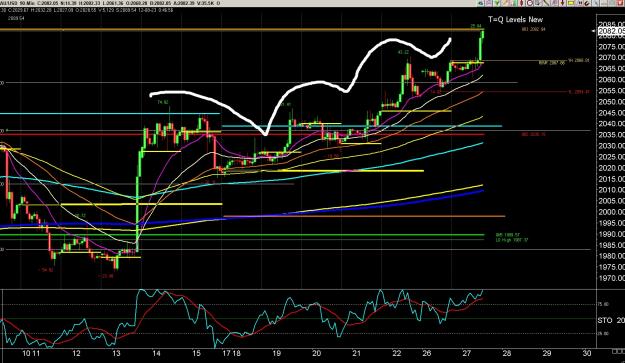Click the 2045.00 price axis label
The image size is (625, 363).
611,113
